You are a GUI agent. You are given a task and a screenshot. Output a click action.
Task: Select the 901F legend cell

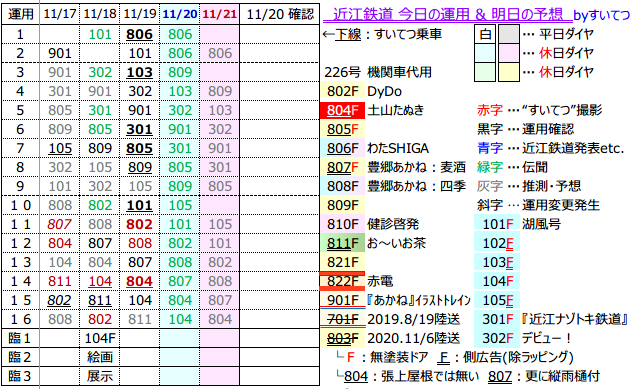(342, 300)
